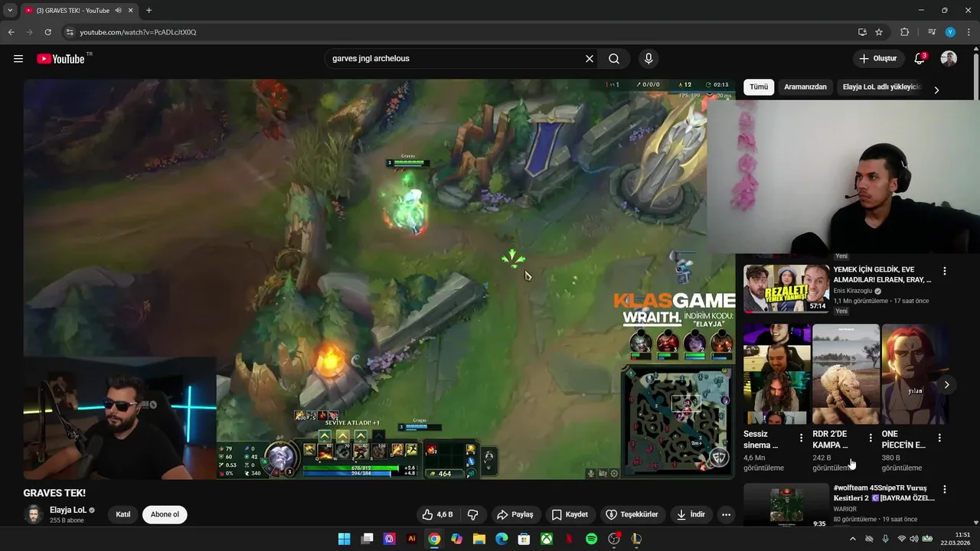Open volume control in system tray
This screenshot has width=980, height=551.
(x=914, y=539)
